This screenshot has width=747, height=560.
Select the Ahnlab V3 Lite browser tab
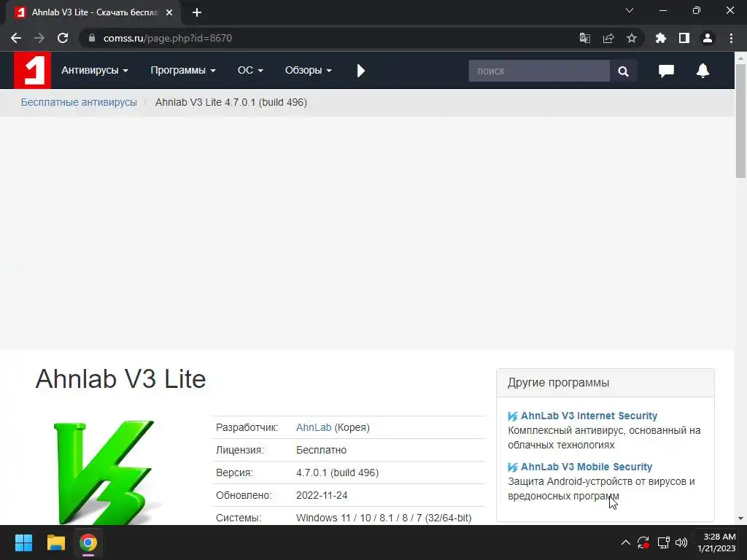(x=94, y=12)
